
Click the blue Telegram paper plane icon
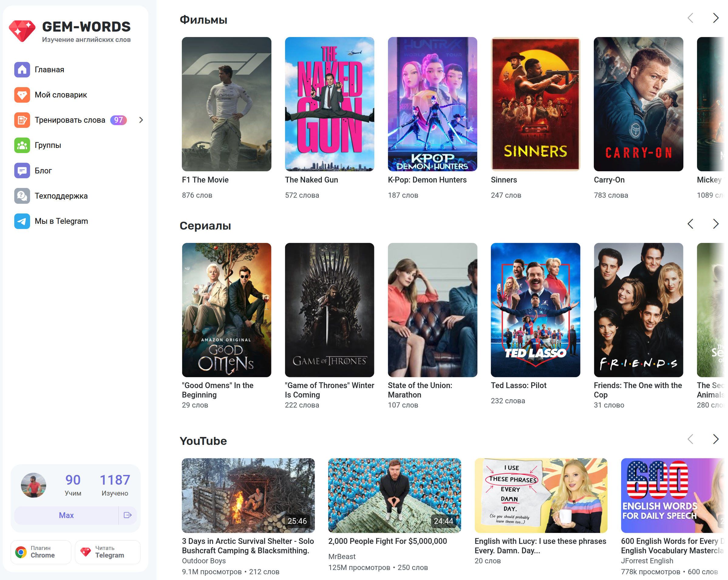[22, 221]
